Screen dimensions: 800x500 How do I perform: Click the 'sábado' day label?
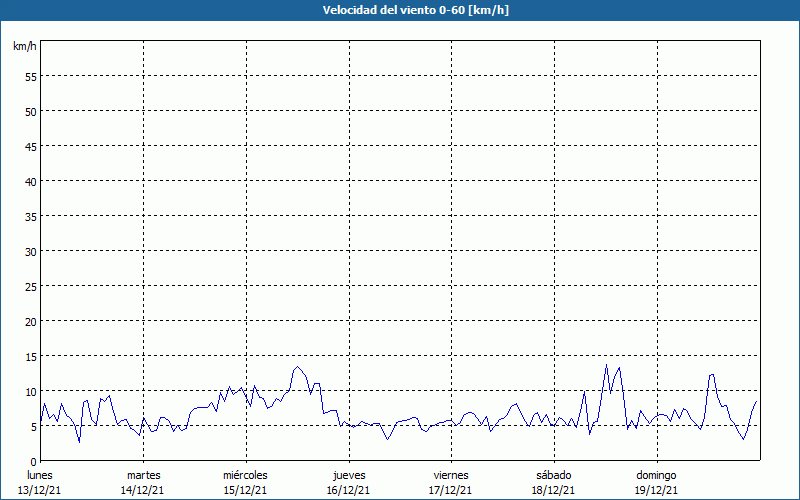(554, 475)
